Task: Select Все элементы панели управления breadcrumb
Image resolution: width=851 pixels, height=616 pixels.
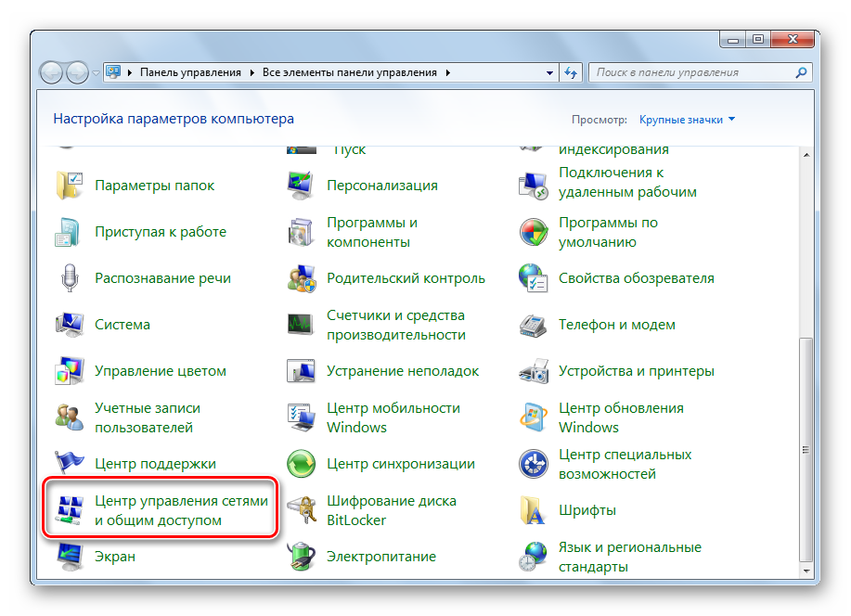Action: click(x=352, y=72)
